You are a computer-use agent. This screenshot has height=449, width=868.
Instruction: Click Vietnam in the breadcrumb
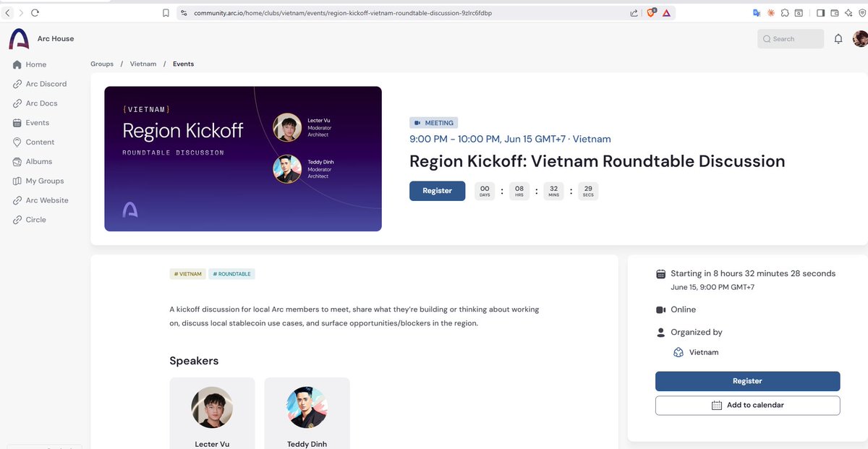click(143, 64)
